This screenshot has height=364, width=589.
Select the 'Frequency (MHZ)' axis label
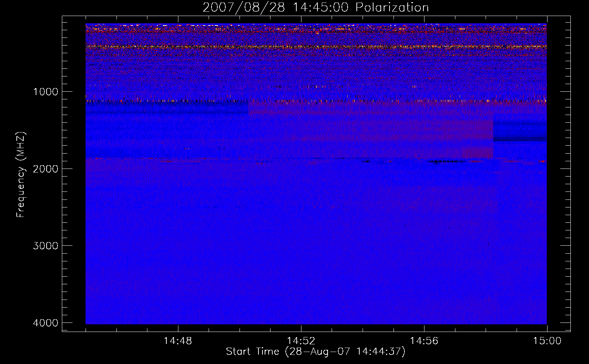21,175
